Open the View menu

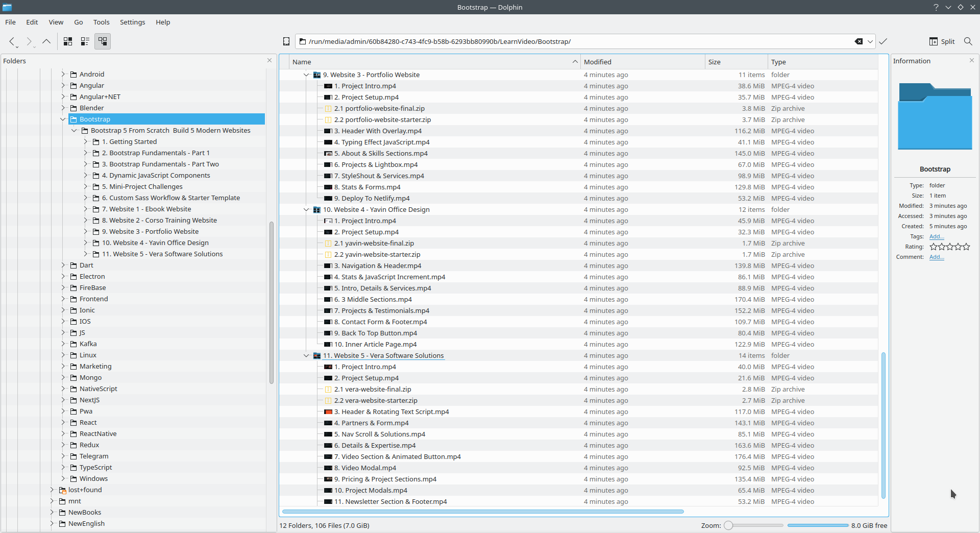56,22
